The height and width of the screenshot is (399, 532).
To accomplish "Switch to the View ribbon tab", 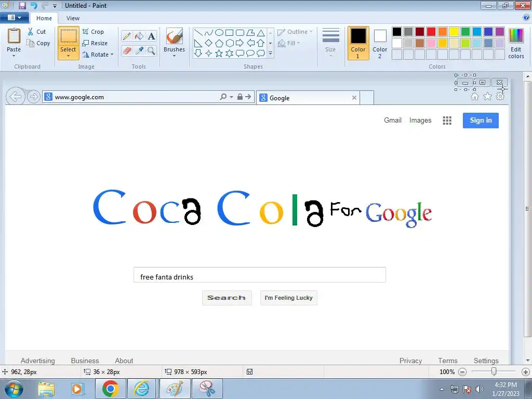I will click(x=73, y=18).
